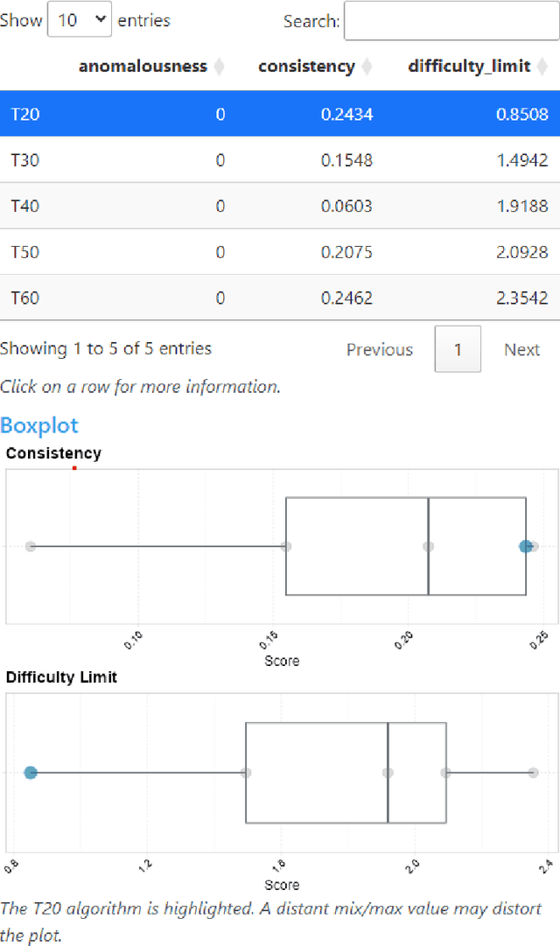Select the highlighted T20 dot in Consistency boxplot
The image size is (560, 946).
tap(526, 546)
